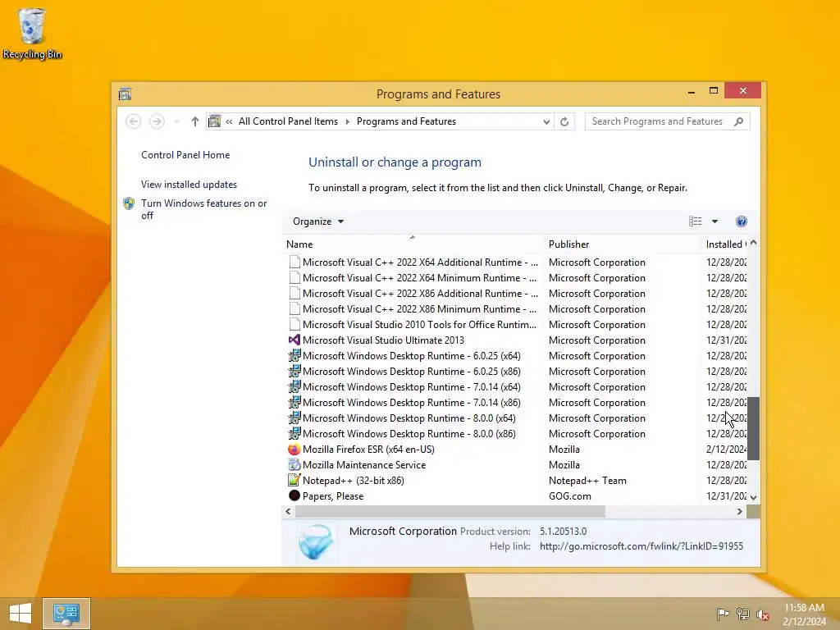Expand the All Control Panel Items breadcrumb arrow
The width and height of the screenshot is (840, 630).
347,121
